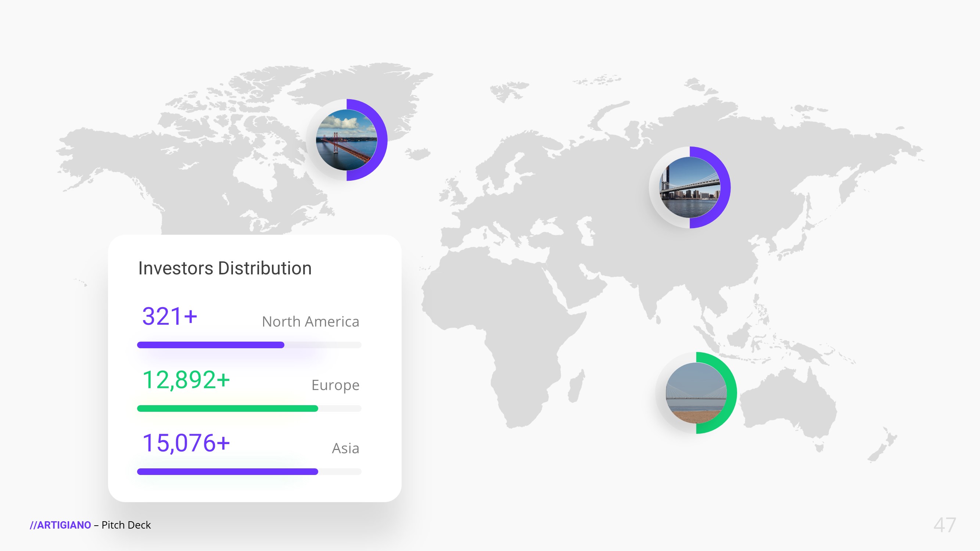The width and height of the screenshot is (980, 551).
Task: Click the beach bridge photo with green ring
Action: [x=696, y=393]
